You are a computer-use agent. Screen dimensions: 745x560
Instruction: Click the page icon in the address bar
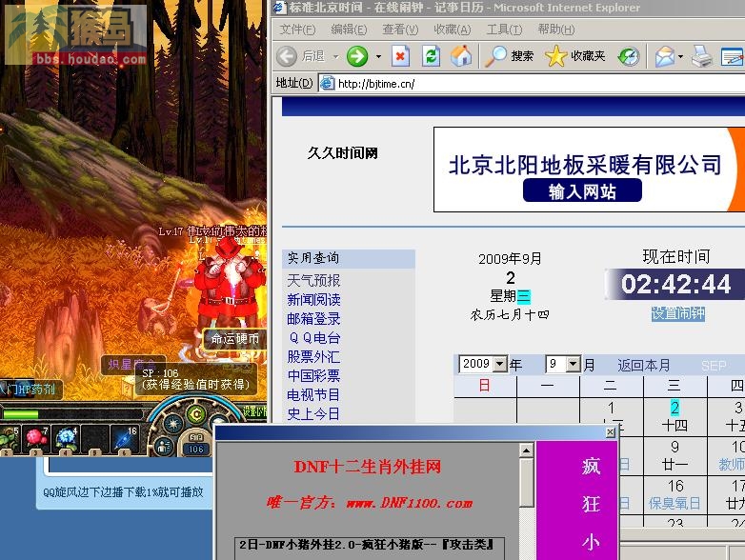click(327, 84)
